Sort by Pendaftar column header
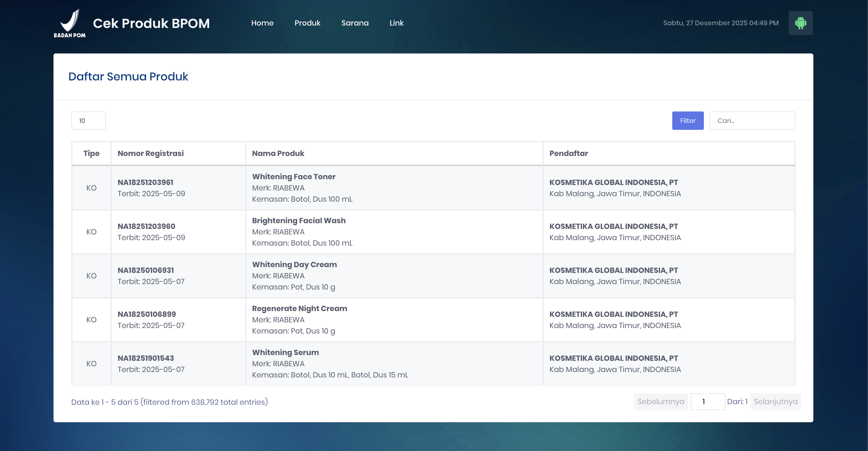Image resolution: width=868 pixels, height=451 pixels. (x=569, y=153)
